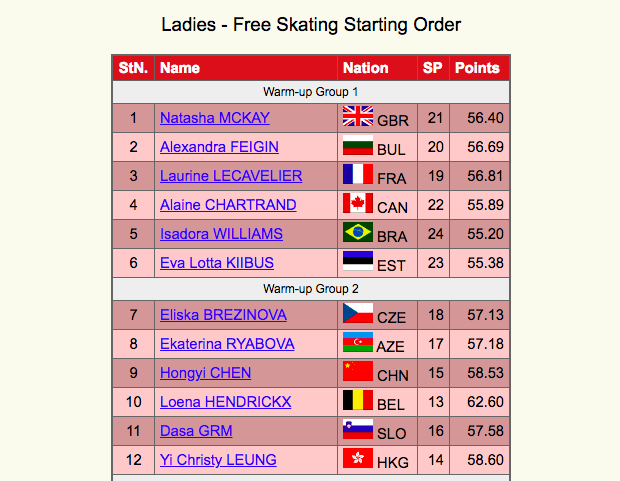Viewport: 620px width, 481px height.
Task: Click the Canadian maple leaf flag
Action: [357, 203]
